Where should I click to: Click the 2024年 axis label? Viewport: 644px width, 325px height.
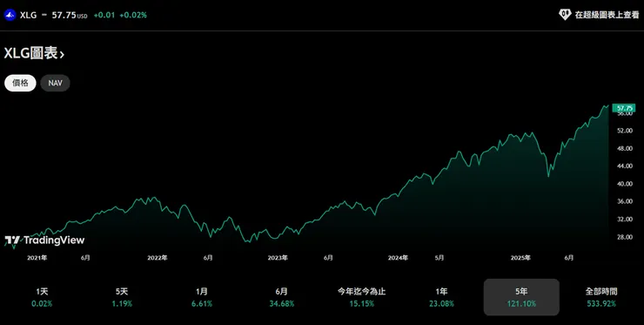point(398,258)
